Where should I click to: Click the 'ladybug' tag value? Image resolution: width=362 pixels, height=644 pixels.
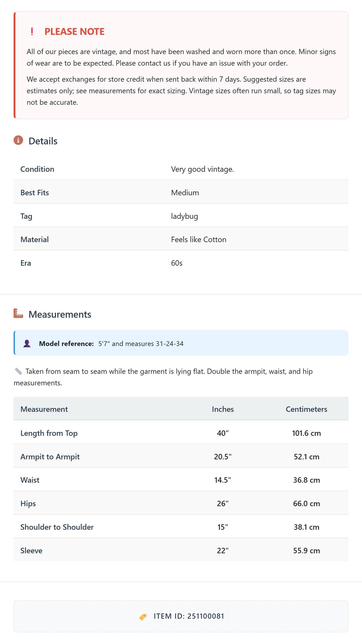point(184,216)
